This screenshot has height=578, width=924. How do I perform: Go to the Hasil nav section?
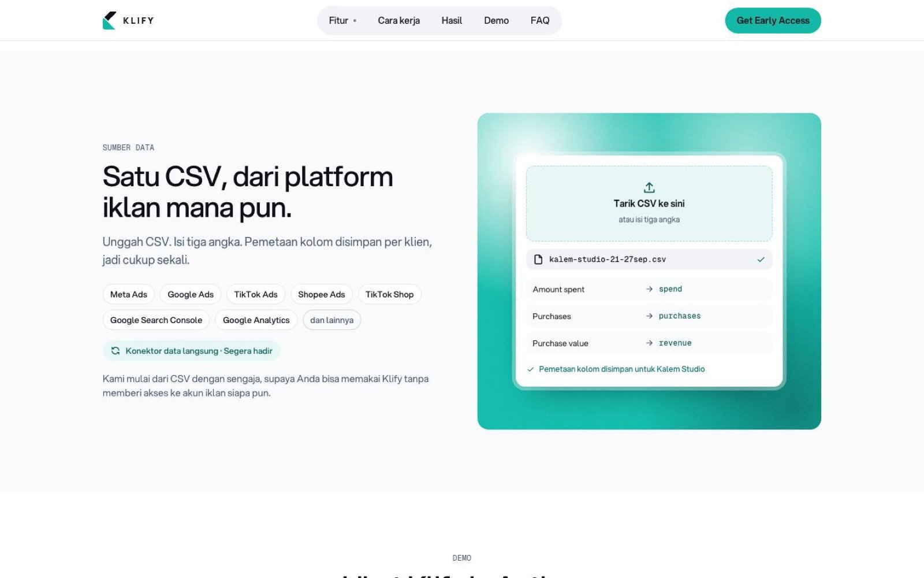click(x=452, y=20)
